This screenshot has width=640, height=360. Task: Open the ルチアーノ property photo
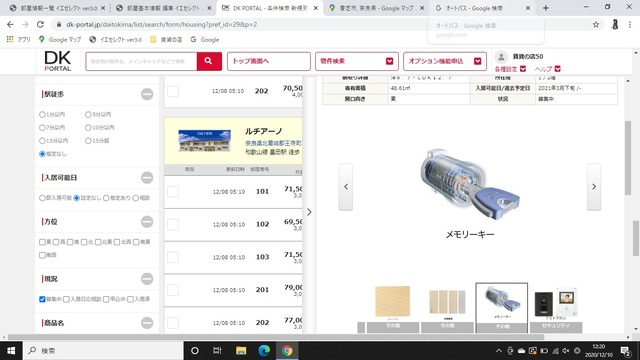point(204,141)
